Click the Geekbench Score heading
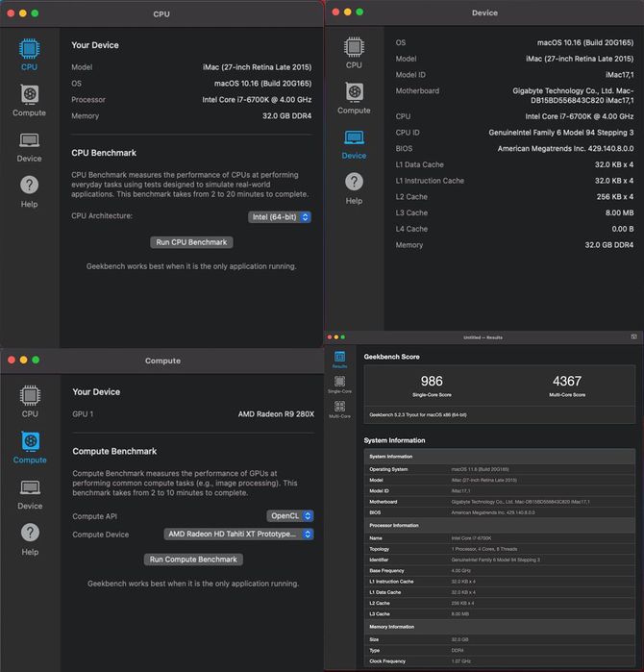This screenshot has width=644, height=672. (x=391, y=357)
